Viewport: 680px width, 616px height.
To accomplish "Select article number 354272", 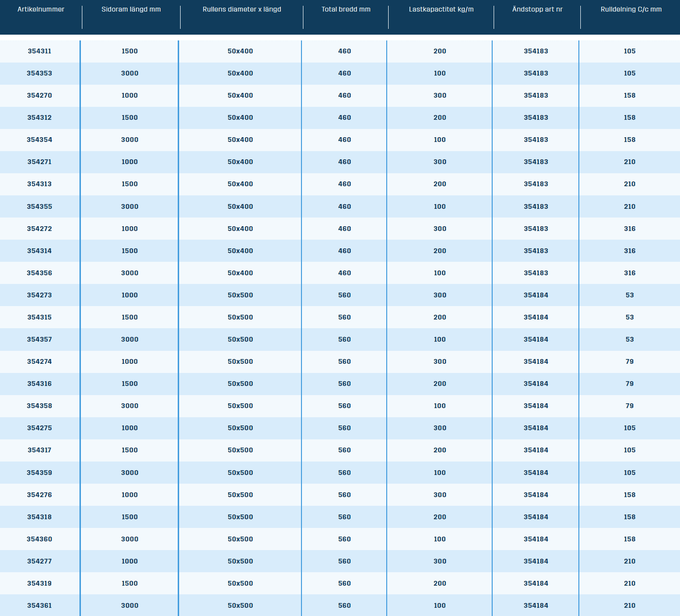I will pyautogui.click(x=39, y=229).
